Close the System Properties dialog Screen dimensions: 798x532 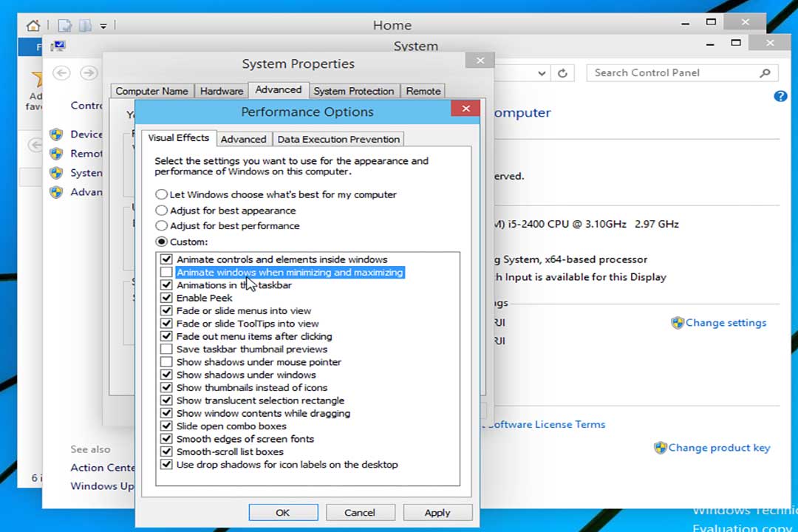[480, 61]
